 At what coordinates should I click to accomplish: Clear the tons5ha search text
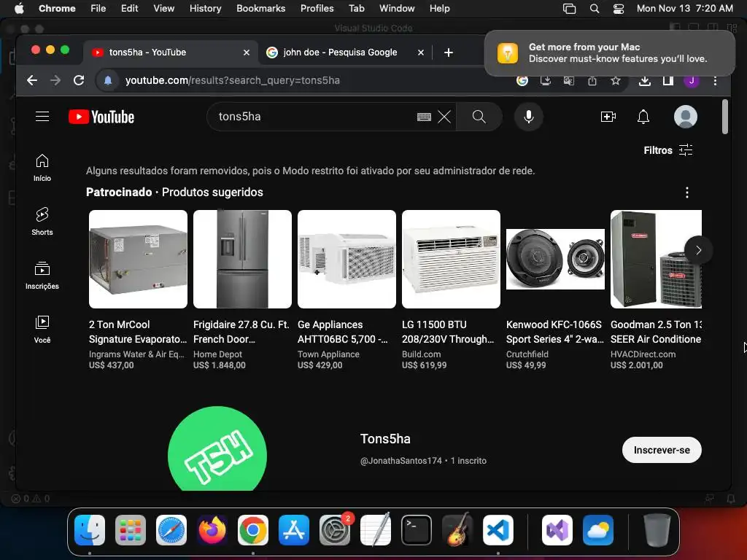[444, 117]
